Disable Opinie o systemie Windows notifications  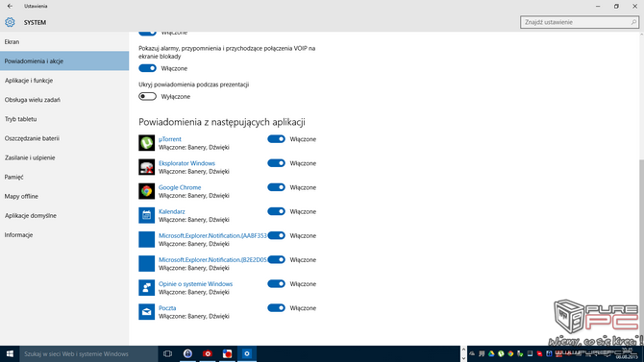point(276,284)
